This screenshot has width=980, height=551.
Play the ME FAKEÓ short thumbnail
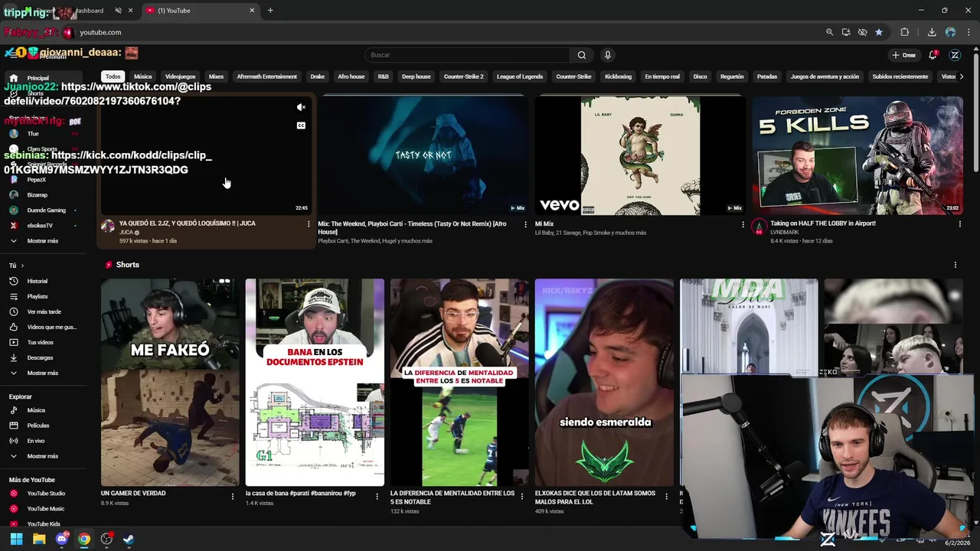(x=170, y=382)
